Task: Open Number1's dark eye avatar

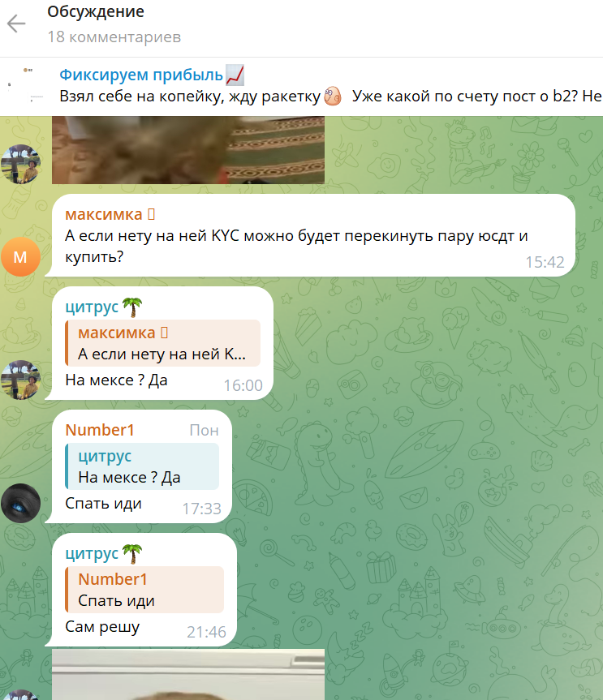Action: (20, 503)
